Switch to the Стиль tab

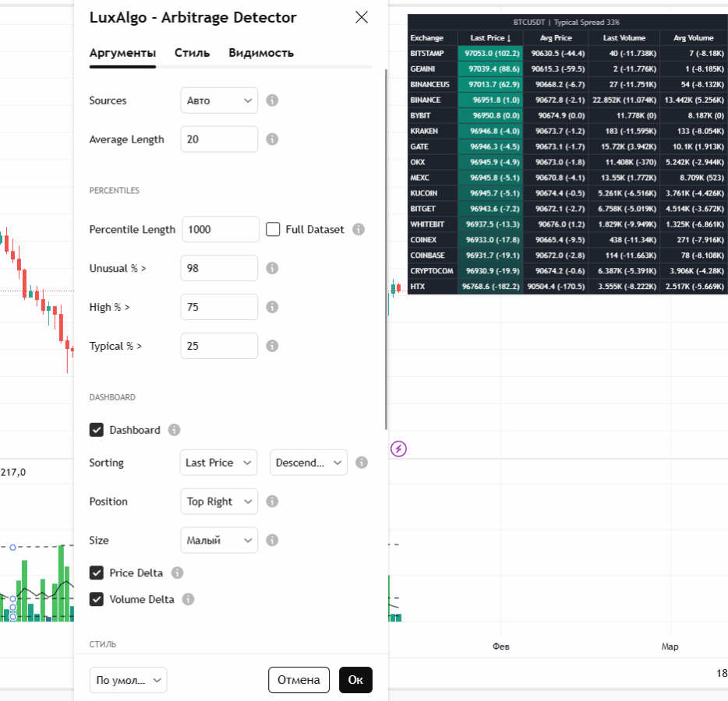pos(193,53)
